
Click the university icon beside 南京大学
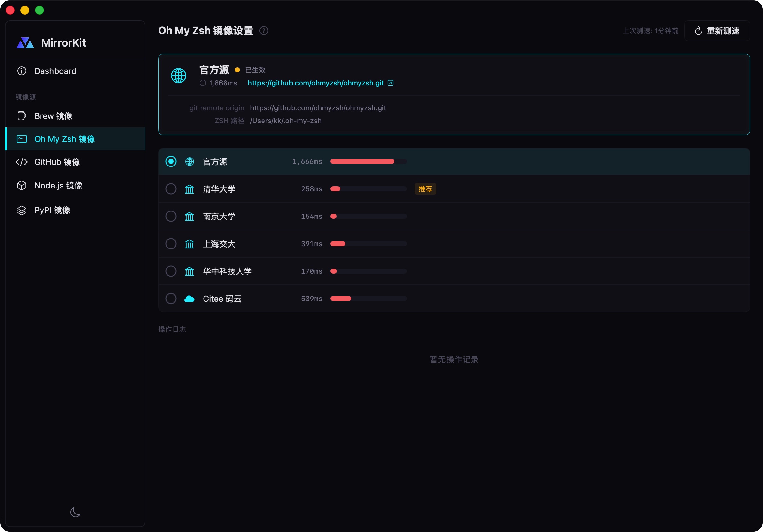tap(189, 216)
